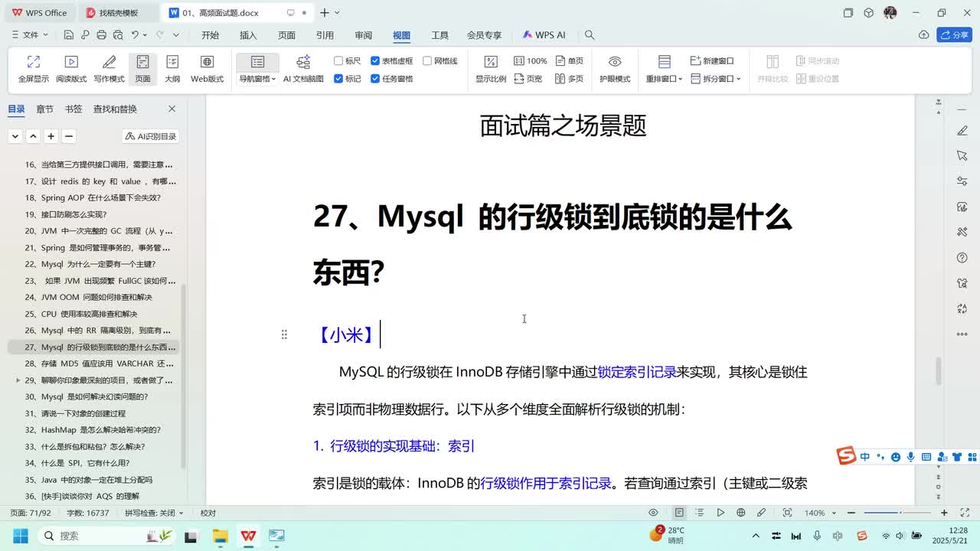This screenshot has height=551, width=980.
Task: Switch to Web layout (Web版式)
Action: pyautogui.click(x=207, y=69)
